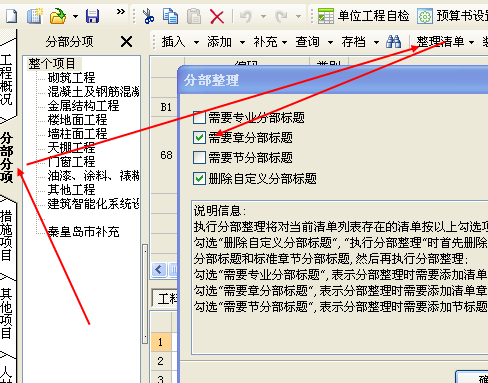Screen dimensions: 488x383
Task: Open the Undo history dropdown arrow
Action: [263, 16]
